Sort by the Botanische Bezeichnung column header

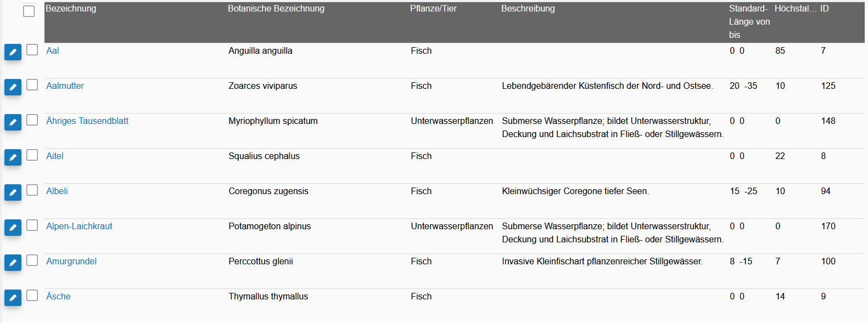tap(276, 9)
